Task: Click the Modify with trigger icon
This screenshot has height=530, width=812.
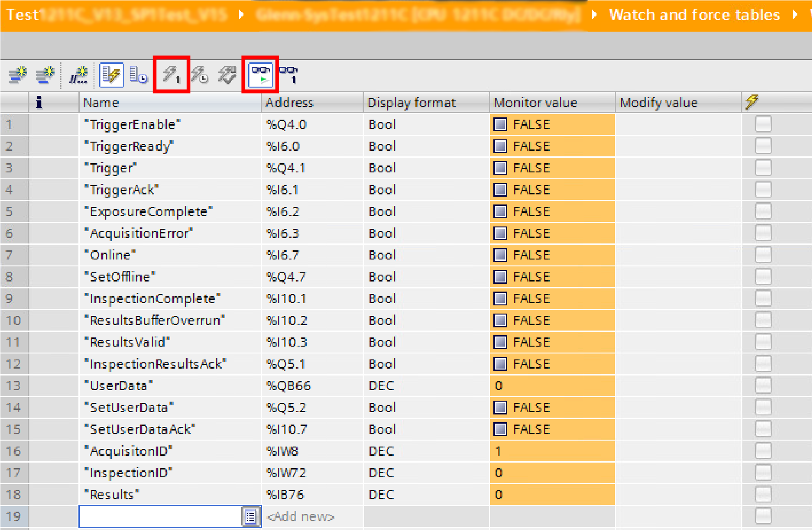Action: pyautogui.click(x=199, y=75)
